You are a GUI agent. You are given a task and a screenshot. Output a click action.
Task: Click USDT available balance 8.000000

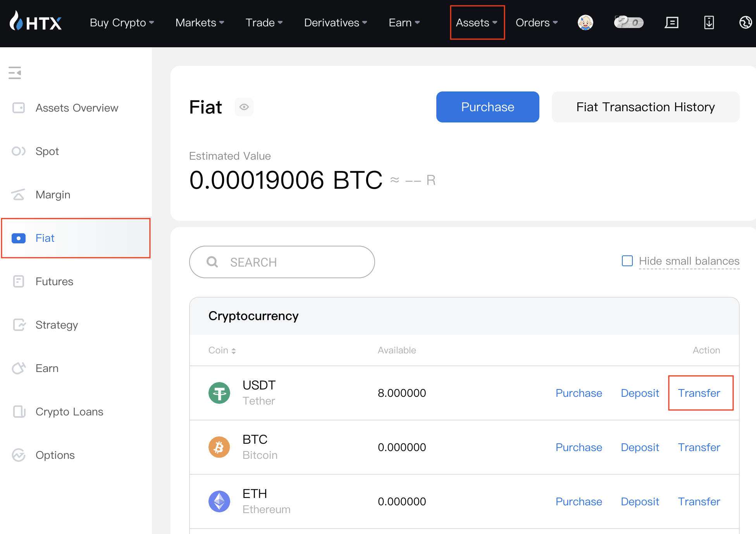coord(402,393)
